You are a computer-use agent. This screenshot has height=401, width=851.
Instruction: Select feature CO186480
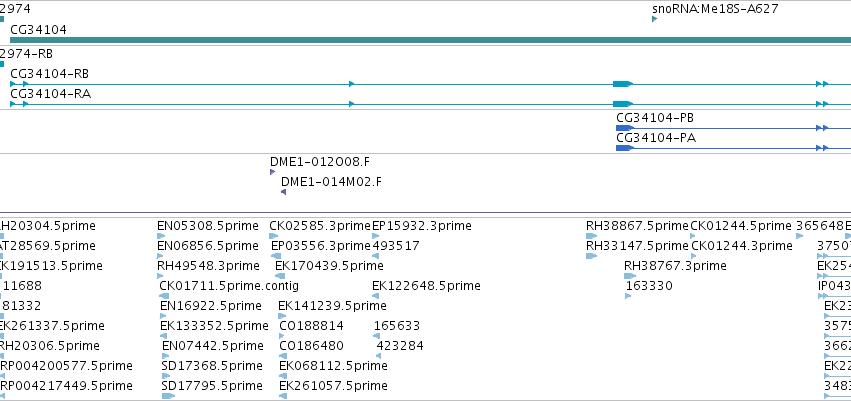[x=312, y=346]
